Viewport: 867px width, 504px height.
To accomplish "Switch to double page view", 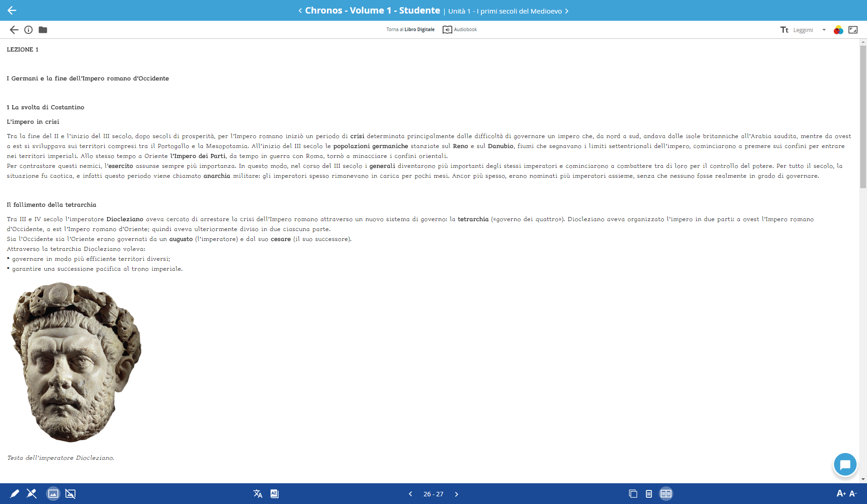I will (666, 494).
